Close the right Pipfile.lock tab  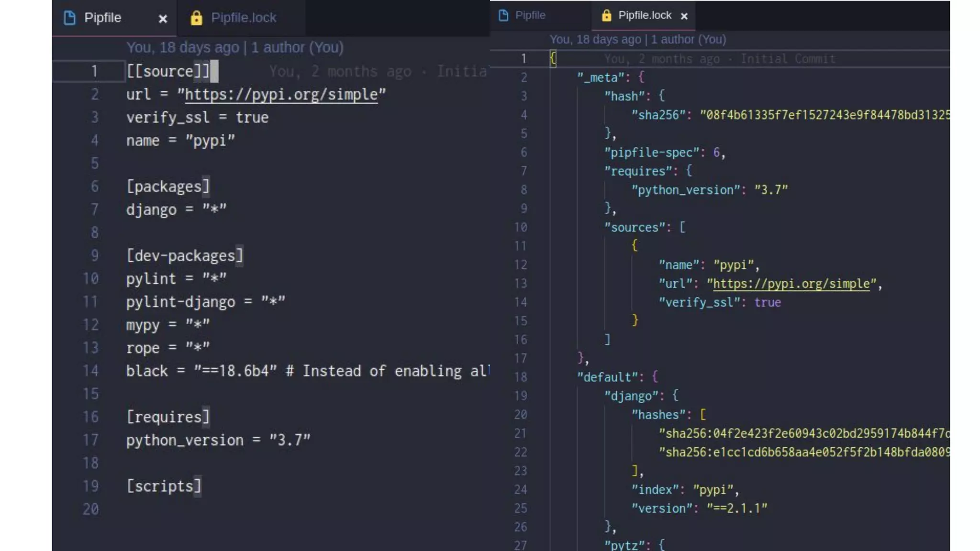[684, 16]
